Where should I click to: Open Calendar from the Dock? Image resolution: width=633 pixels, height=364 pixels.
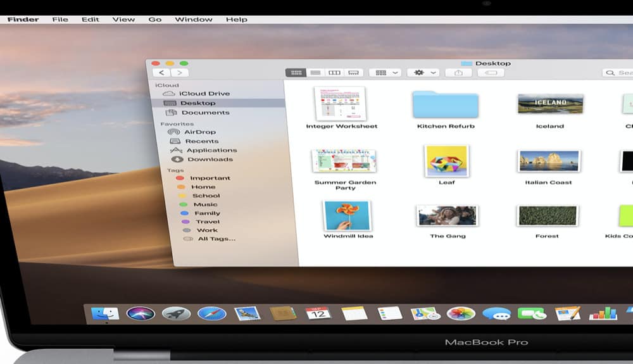click(318, 313)
